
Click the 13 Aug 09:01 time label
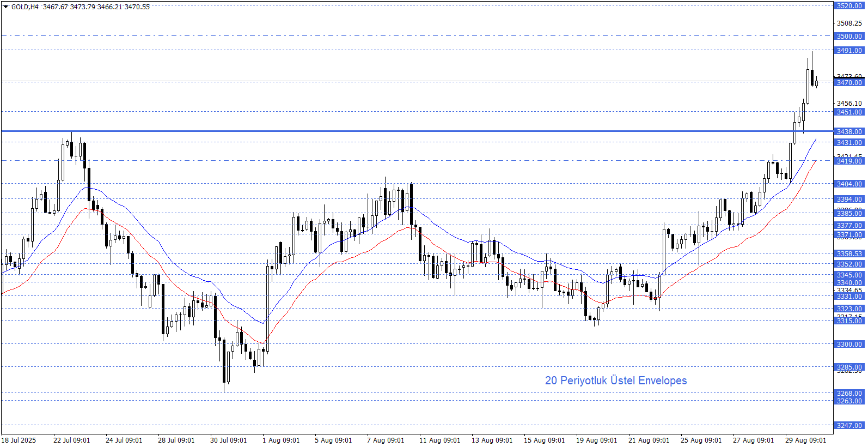(x=492, y=440)
